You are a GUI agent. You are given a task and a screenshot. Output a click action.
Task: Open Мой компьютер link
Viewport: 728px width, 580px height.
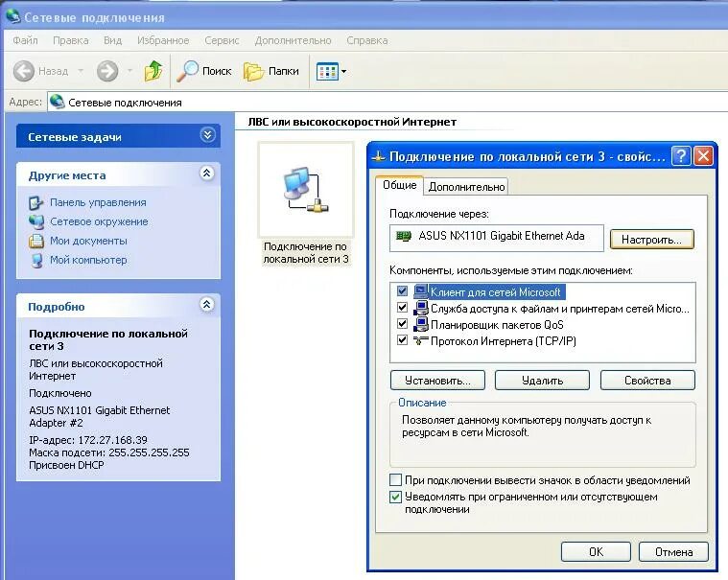(88, 260)
